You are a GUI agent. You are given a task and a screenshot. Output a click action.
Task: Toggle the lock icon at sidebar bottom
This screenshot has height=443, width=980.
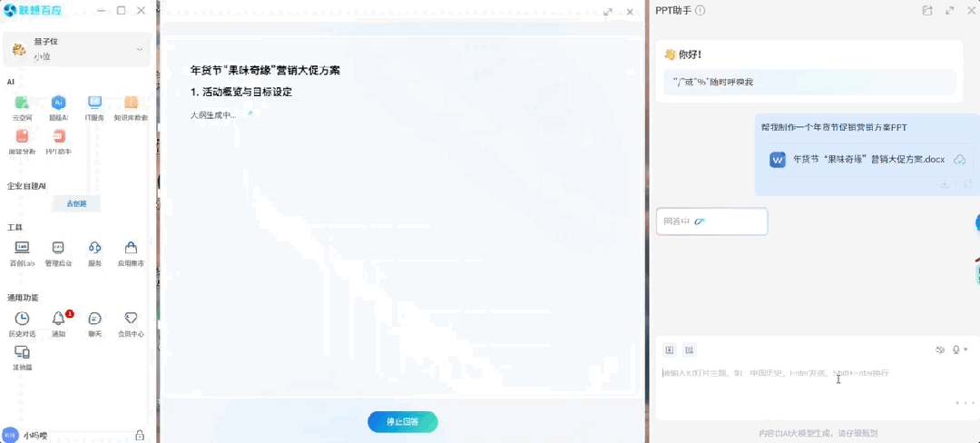[x=140, y=435]
